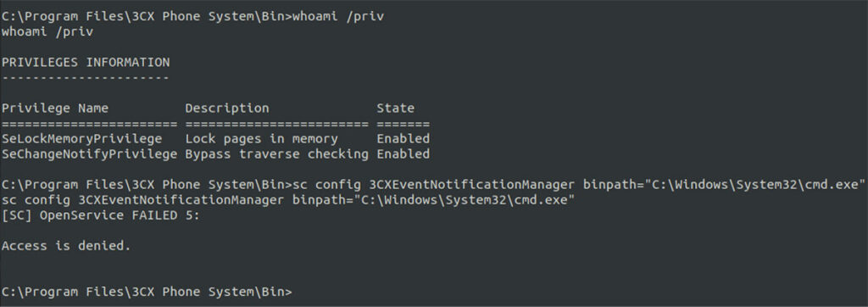Click the 'State' column header
This screenshot has height=307, width=868.
click(x=395, y=108)
